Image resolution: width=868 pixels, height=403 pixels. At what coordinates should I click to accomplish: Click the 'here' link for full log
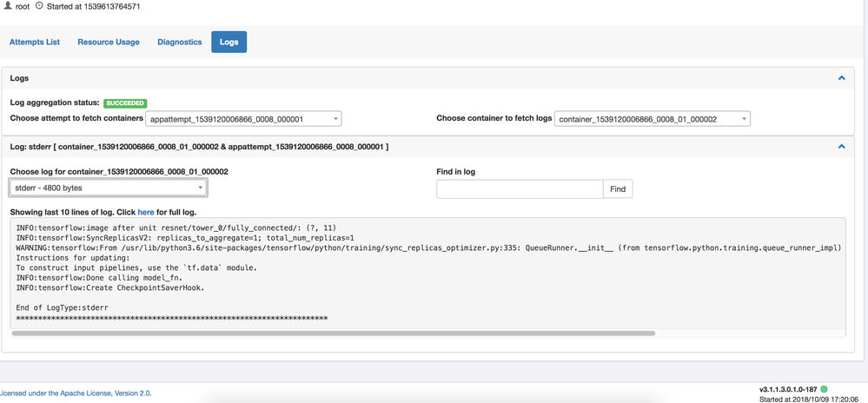pyautogui.click(x=146, y=212)
